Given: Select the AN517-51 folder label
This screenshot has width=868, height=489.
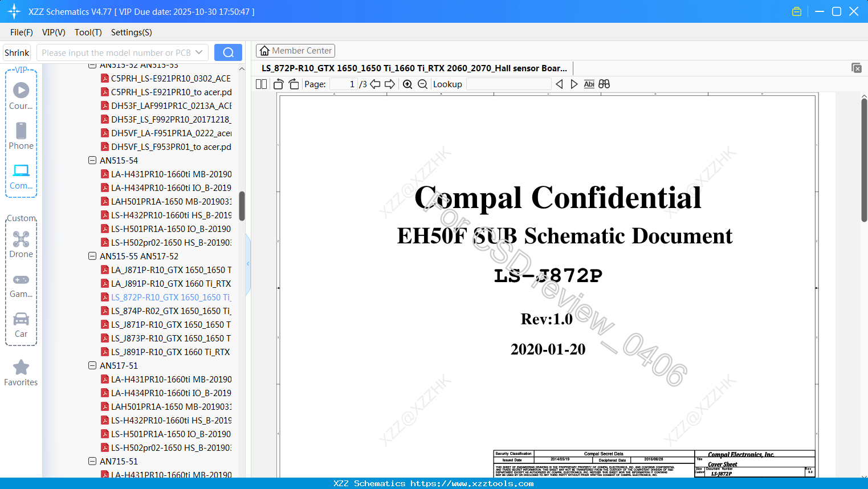Looking at the screenshot, I should (119, 365).
